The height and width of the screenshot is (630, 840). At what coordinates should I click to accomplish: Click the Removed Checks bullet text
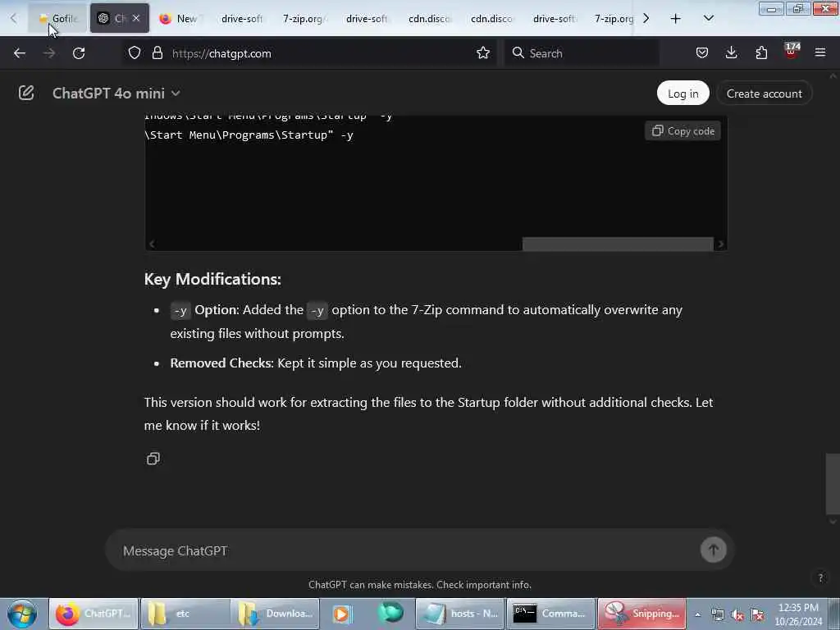[316, 363]
